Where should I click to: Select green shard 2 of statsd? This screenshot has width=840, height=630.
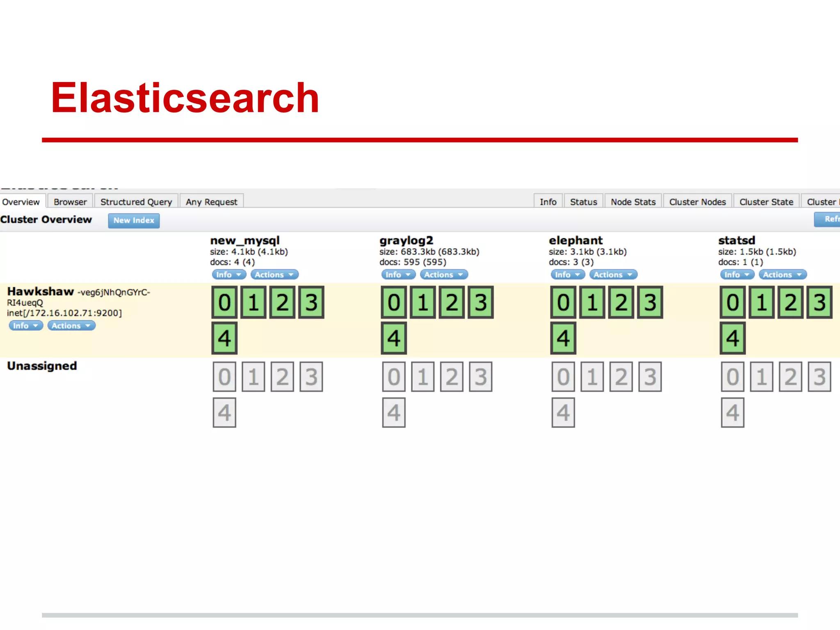791,302
